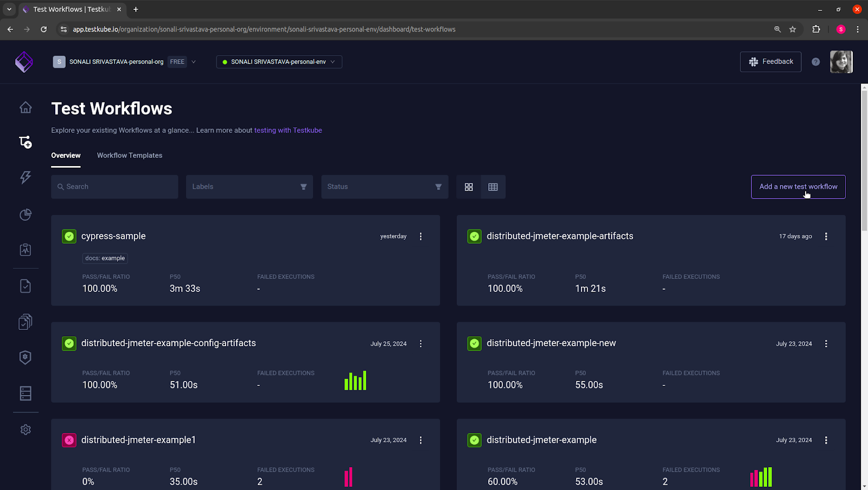The height and width of the screenshot is (490, 868).
Task: Open the Test Suites stacked documents icon
Action: pos(25,322)
